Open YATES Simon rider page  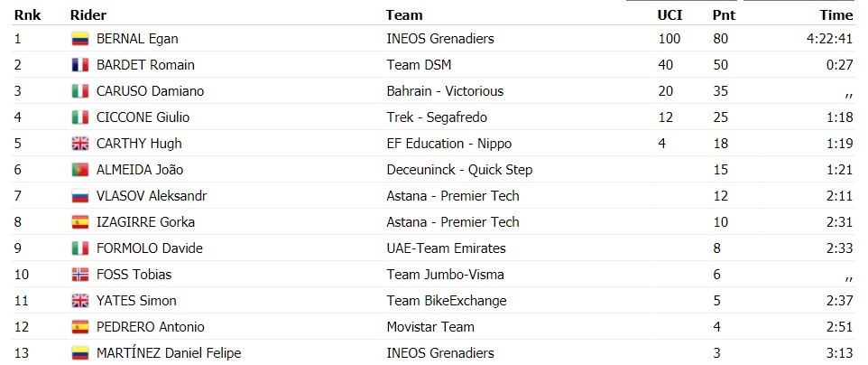click(136, 301)
